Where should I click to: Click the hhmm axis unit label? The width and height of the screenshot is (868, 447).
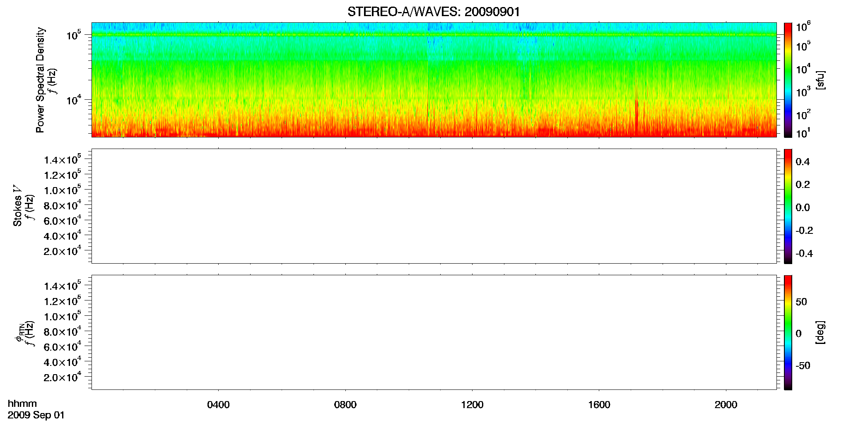(22, 404)
